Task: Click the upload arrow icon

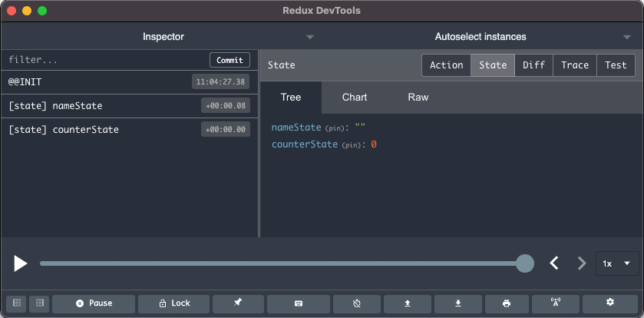Action: (x=408, y=303)
